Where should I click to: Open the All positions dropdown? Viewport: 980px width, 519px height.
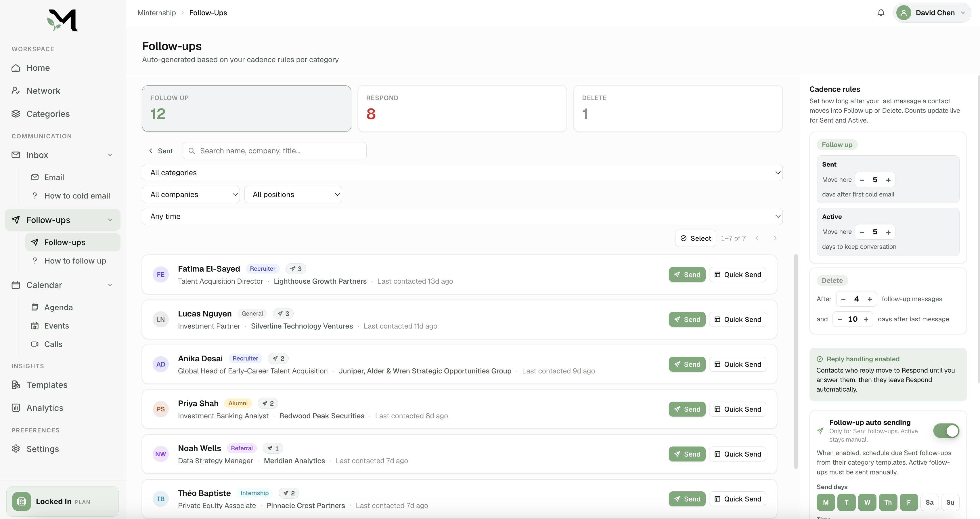293,194
